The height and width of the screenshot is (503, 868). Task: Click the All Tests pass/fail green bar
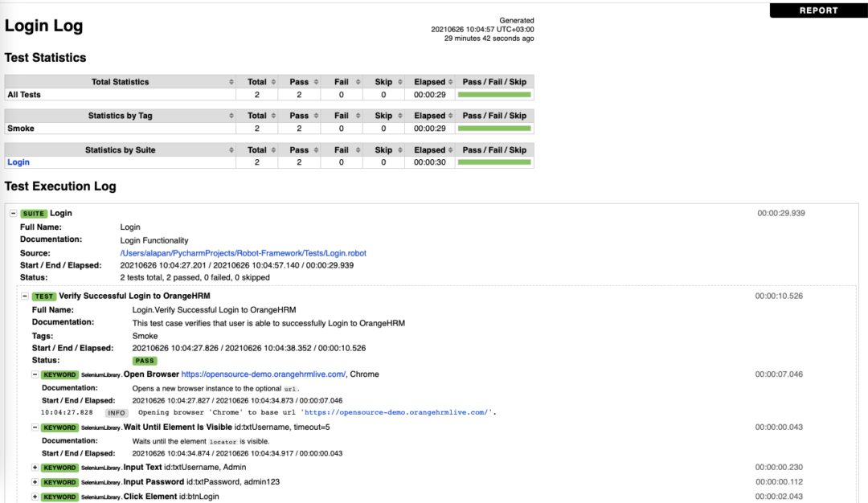[x=494, y=95]
